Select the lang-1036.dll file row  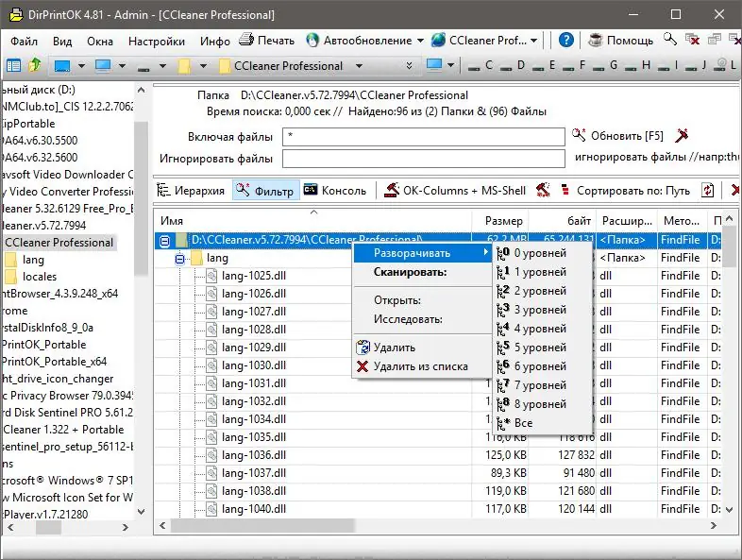point(438,455)
